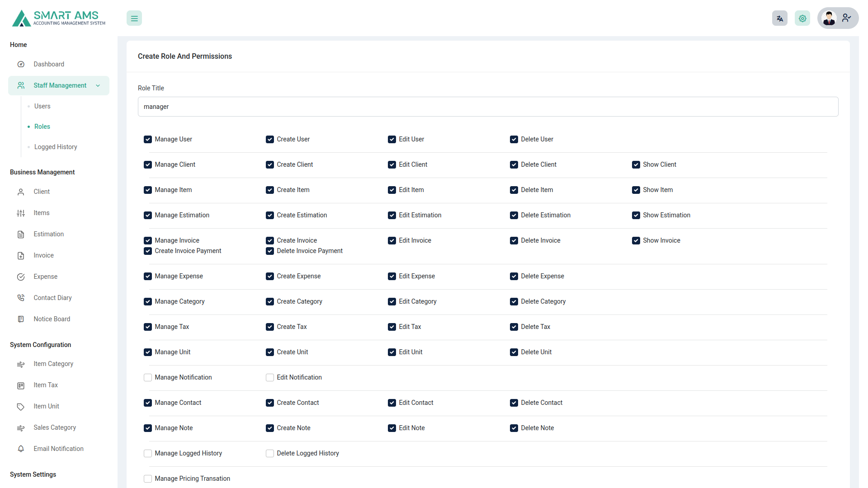Open the Logged History submenu item
Image resolution: width=868 pixels, height=488 pixels.
tap(56, 147)
